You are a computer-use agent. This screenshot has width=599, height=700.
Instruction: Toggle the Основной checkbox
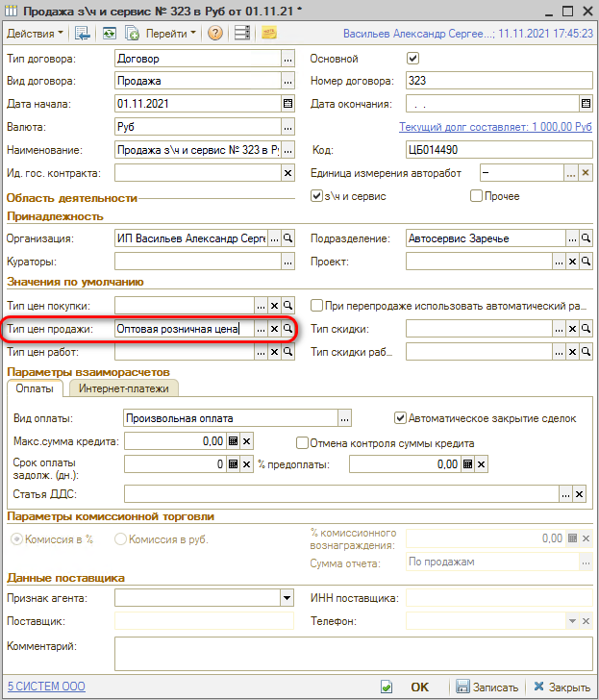click(413, 59)
